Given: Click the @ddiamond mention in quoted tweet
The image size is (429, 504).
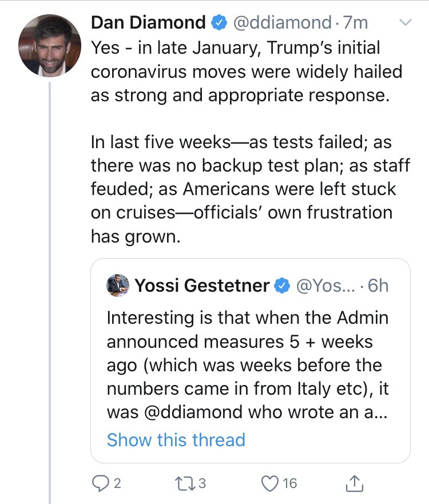Looking at the screenshot, I should (x=193, y=412).
